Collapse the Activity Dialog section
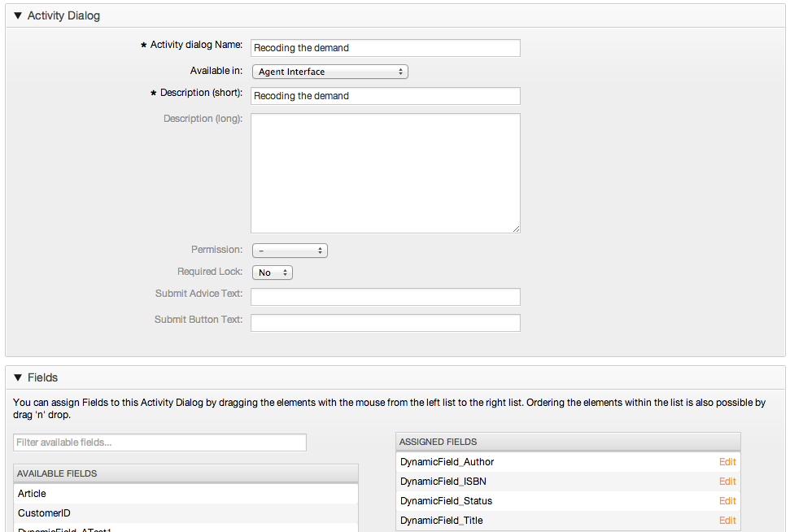The image size is (790, 532). coord(18,16)
